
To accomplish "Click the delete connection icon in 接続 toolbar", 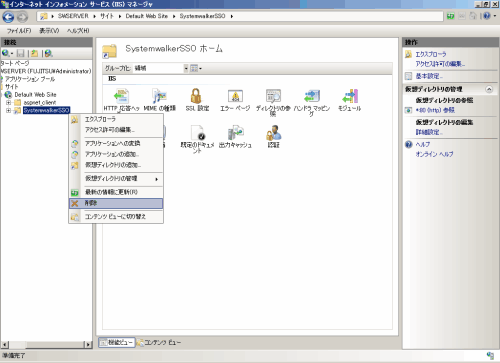I will (x=49, y=53).
